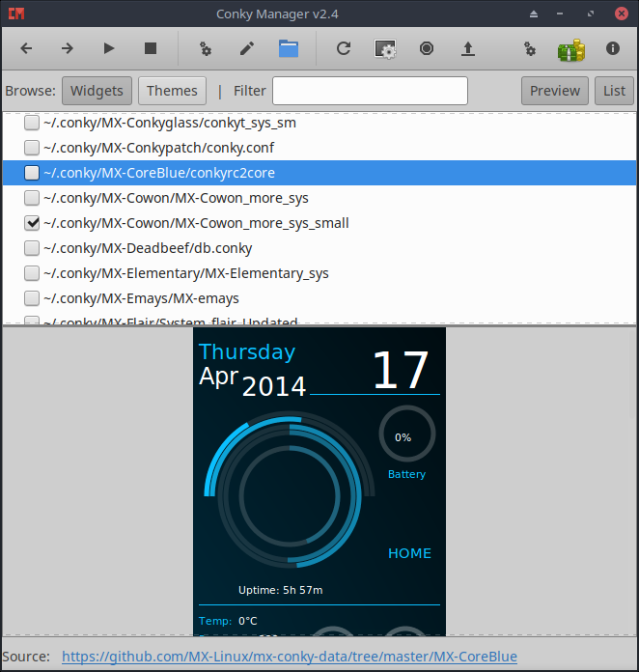The width and height of the screenshot is (639, 672).
Task: Import theme pack with upload arrow icon
Action: [x=468, y=49]
